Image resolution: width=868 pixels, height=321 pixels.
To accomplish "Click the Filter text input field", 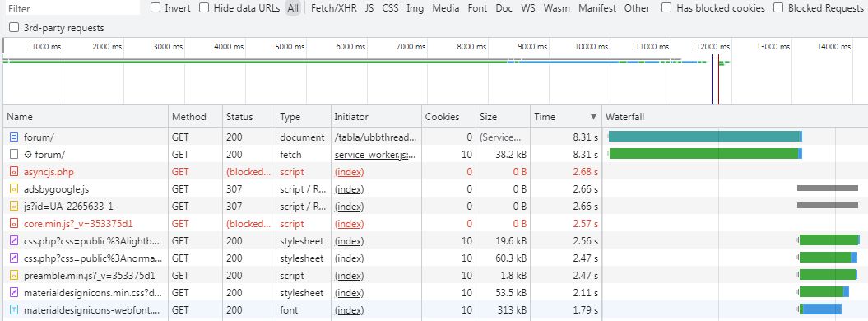I will coord(72,8).
